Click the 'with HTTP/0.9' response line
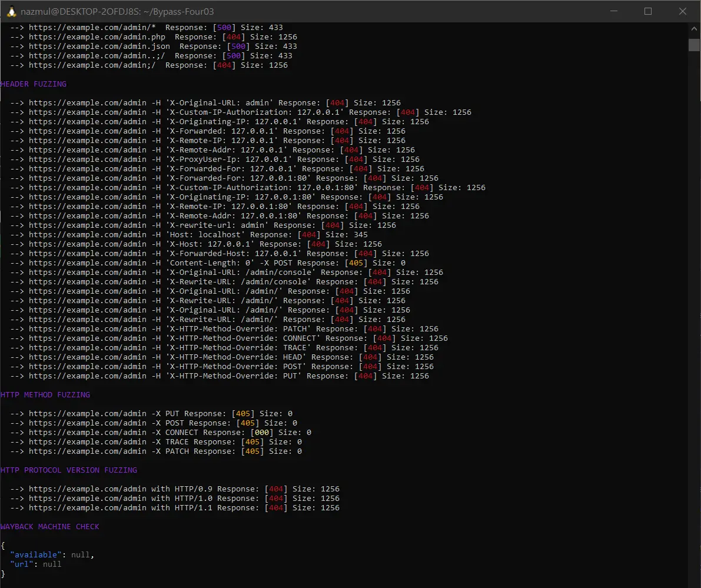701x588 pixels. (x=175, y=489)
